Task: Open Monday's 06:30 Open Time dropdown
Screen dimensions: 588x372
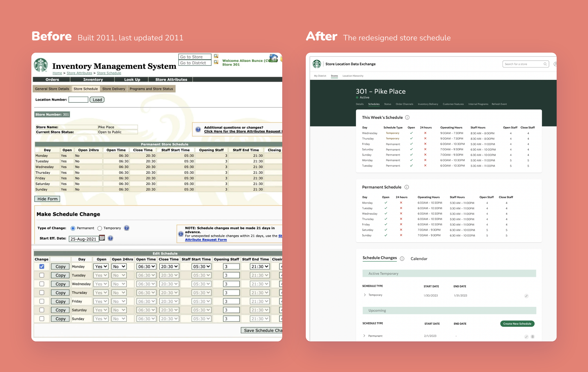Action: click(x=146, y=267)
